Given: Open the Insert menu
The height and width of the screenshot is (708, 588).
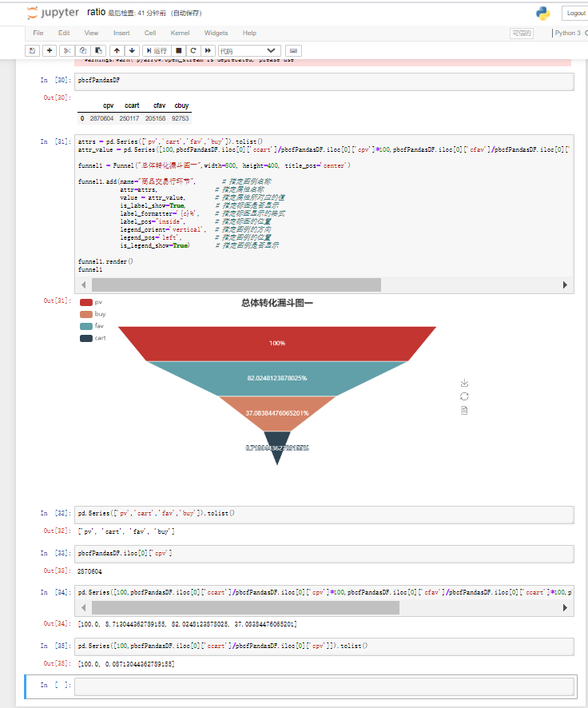Looking at the screenshot, I should [121, 33].
